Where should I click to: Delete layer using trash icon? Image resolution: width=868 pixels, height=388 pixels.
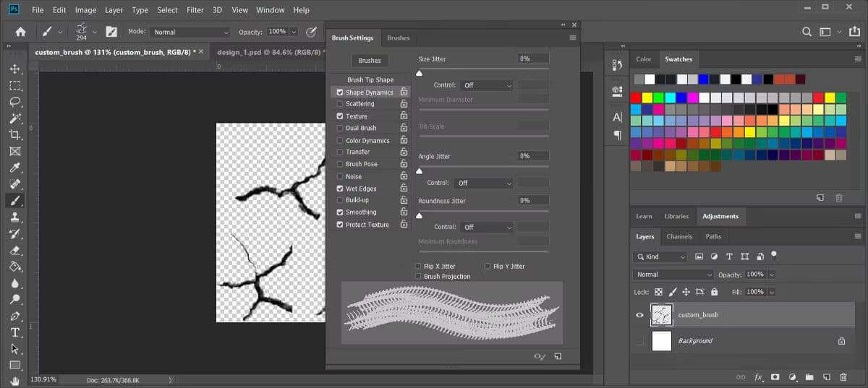click(x=843, y=377)
